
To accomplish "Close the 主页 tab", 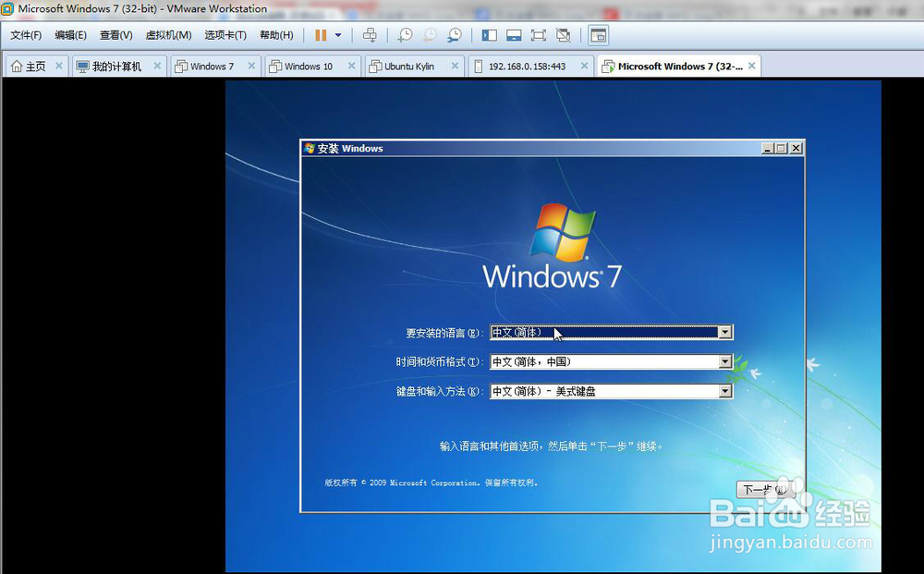I will tap(59, 66).
